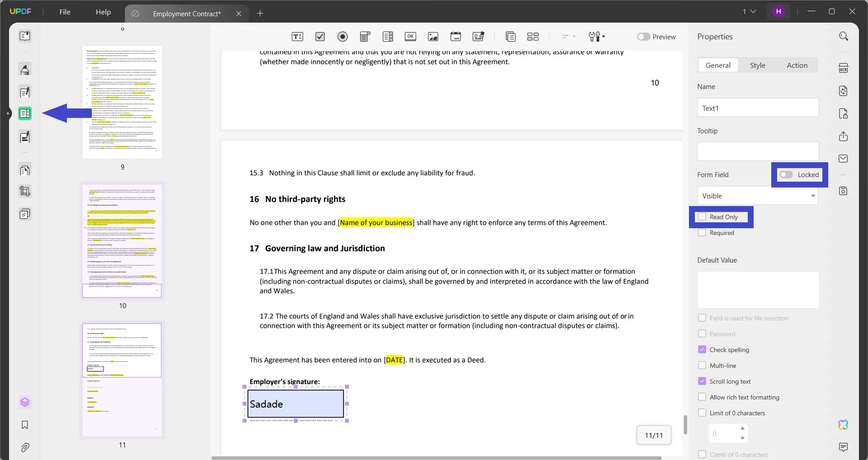Open a new tab with plus

[260, 14]
